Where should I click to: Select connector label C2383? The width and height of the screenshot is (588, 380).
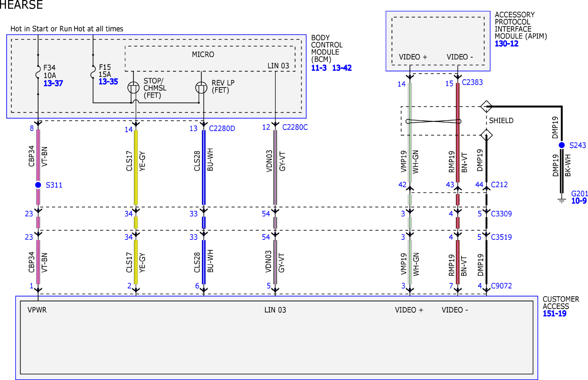point(472,82)
